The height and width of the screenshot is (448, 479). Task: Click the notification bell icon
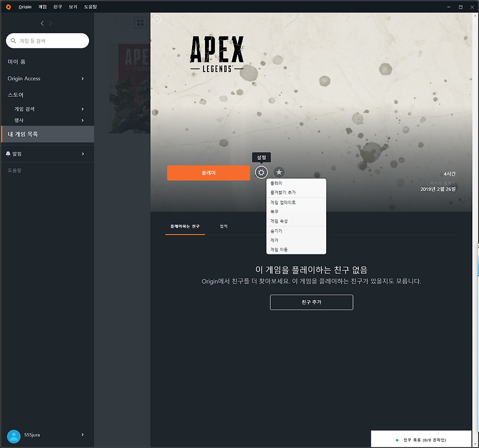[8, 154]
